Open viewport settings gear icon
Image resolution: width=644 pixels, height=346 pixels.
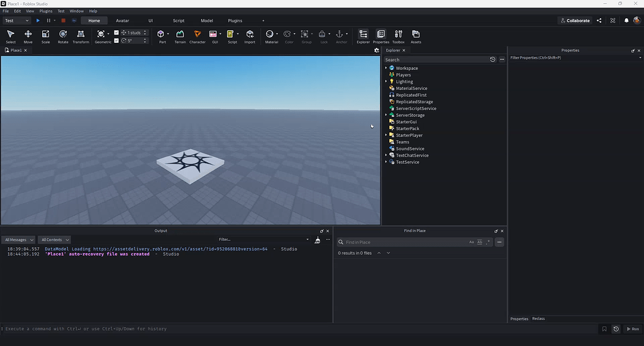pos(377,50)
